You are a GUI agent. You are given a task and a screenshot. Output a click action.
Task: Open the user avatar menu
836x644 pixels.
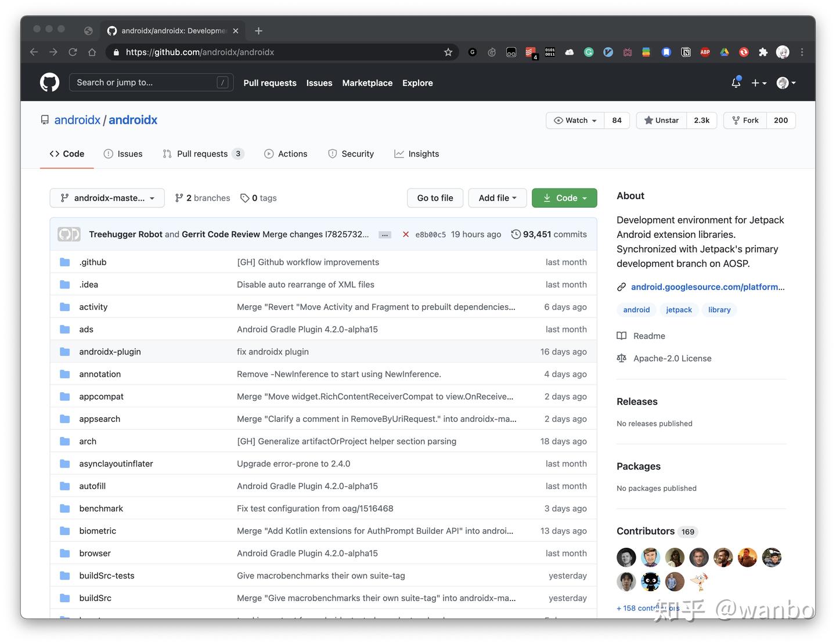786,83
